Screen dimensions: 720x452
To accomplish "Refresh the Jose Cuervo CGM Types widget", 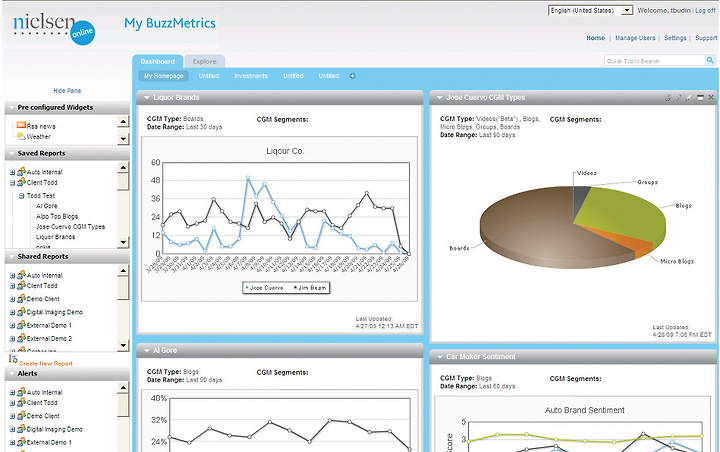I will coord(668,97).
